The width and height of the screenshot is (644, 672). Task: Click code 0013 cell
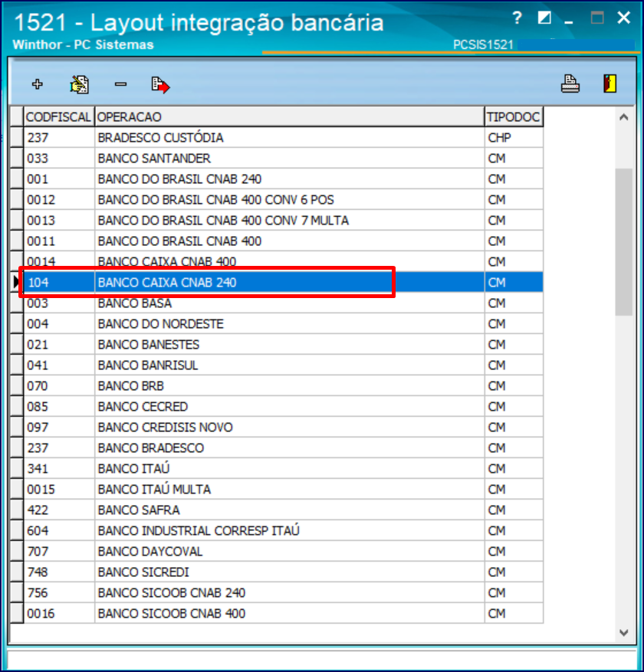59,220
